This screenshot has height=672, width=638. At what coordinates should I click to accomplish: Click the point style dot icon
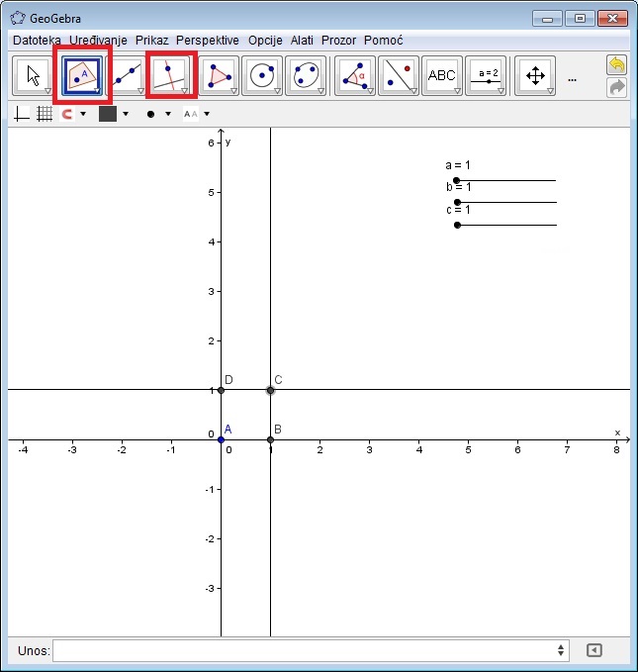150,114
